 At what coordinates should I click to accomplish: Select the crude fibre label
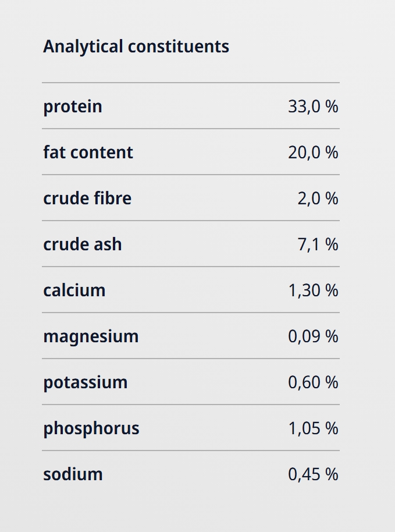coord(87,198)
